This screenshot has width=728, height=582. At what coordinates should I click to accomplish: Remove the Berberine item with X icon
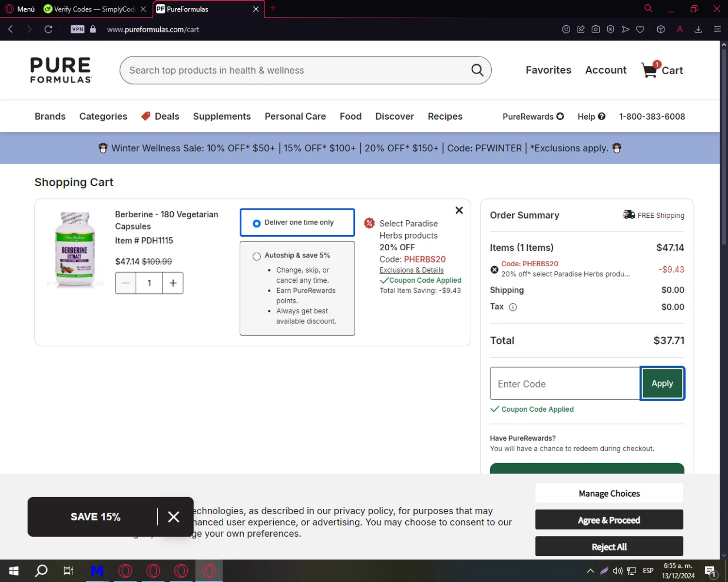[x=459, y=210]
